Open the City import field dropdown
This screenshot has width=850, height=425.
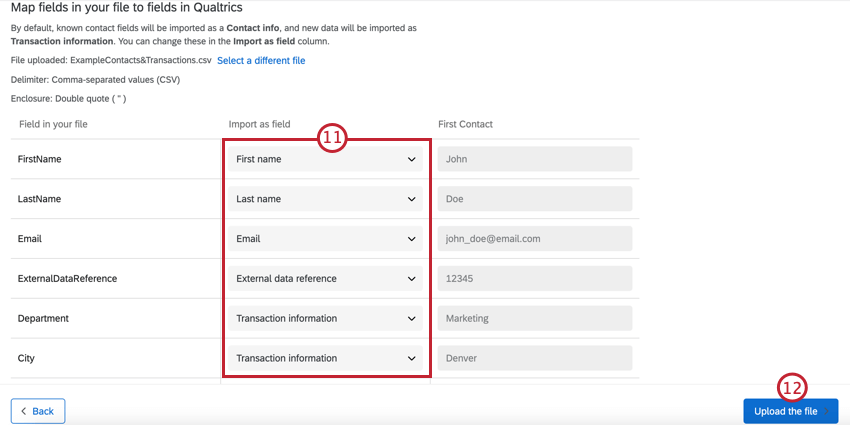coord(324,358)
